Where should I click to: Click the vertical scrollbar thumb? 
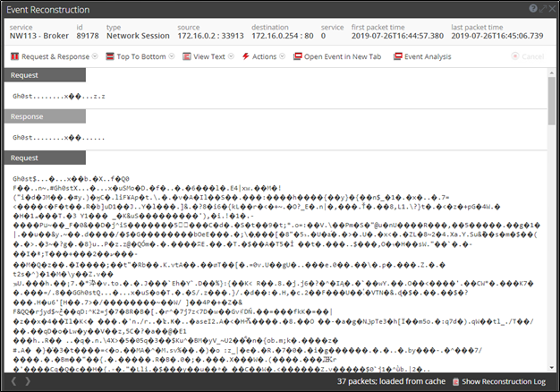(552, 101)
